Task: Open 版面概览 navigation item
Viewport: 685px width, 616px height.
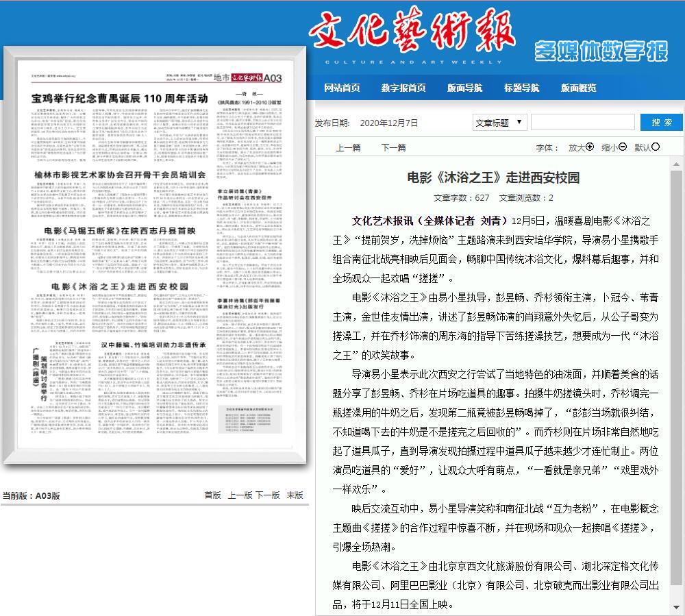Action: point(578,88)
